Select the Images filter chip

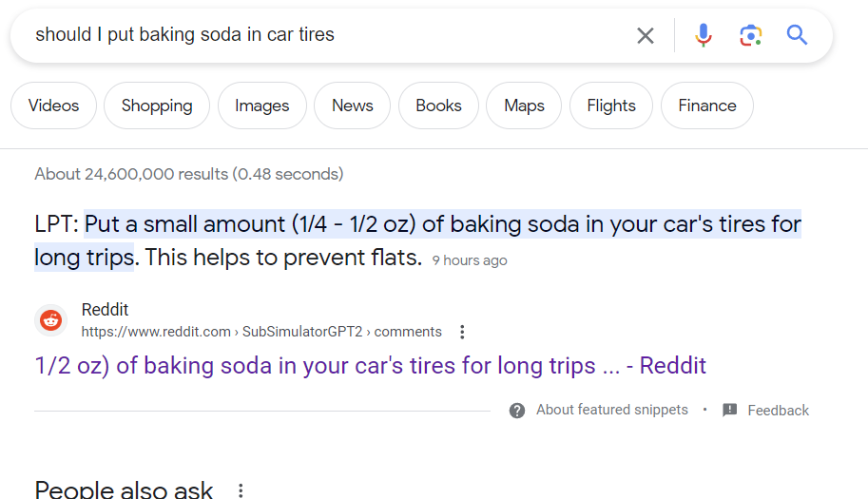pos(261,106)
